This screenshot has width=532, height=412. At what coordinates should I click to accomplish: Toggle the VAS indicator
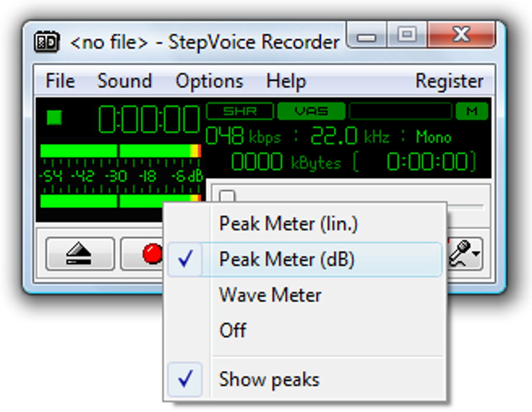coord(311,111)
